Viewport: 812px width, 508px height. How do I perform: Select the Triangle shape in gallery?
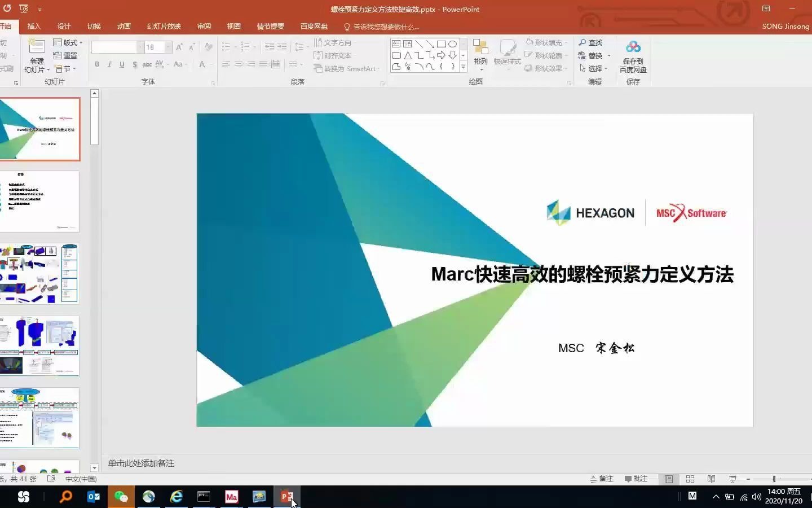point(407,55)
